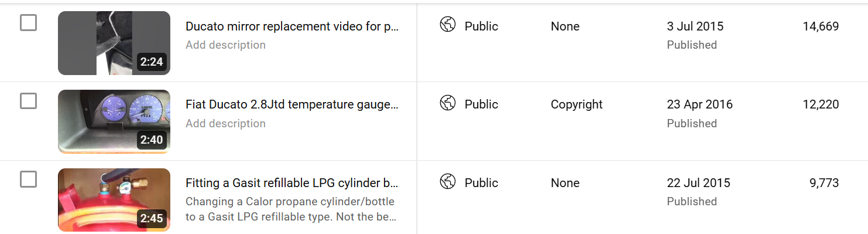Check the Gasit refillable LPG cylinder video
The image size is (868, 234).
point(28,179)
